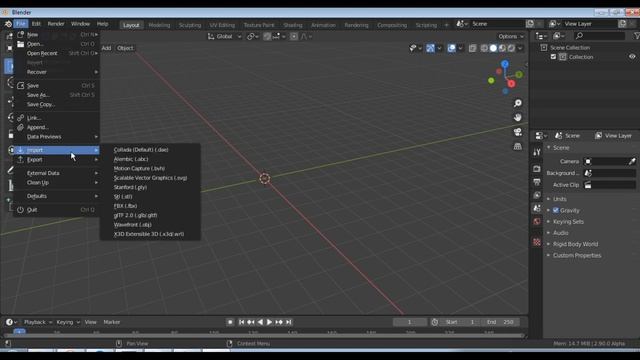The image size is (640, 360).
Task: Jump to next keyframe
Action: point(279,322)
